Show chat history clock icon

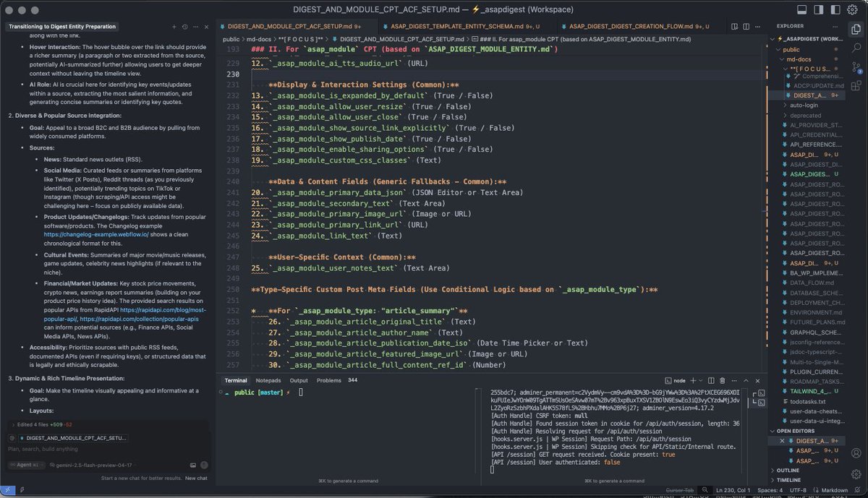pyautogui.click(x=186, y=27)
